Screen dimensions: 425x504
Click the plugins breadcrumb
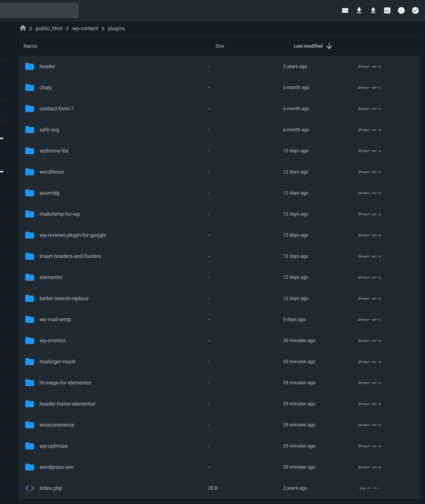coord(116,28)
